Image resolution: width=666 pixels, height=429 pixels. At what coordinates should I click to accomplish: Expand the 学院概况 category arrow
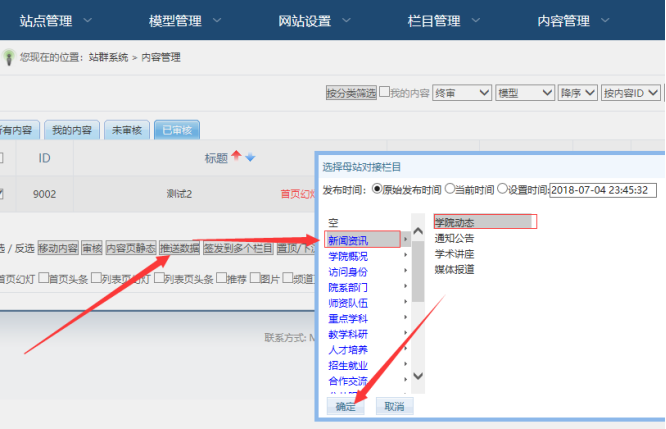click(x=405, y=256)
